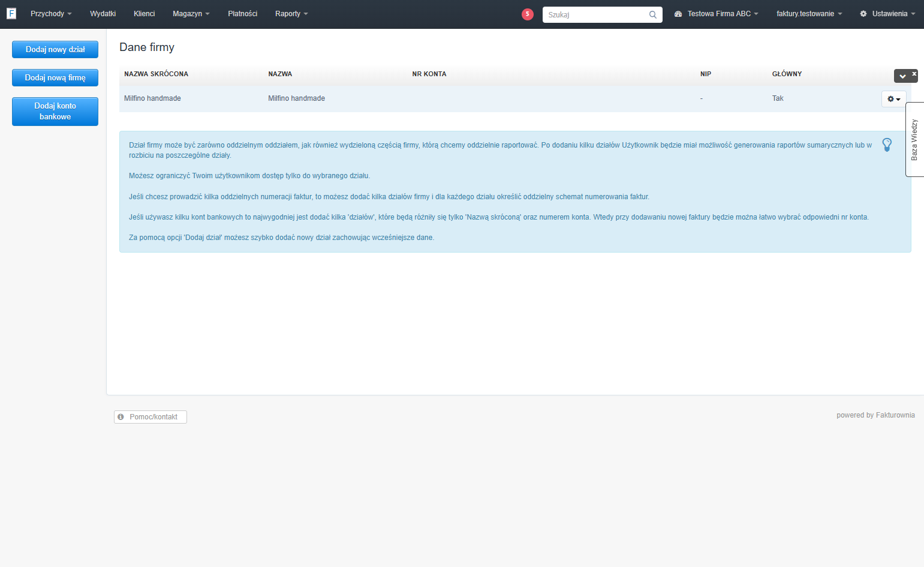Viewport: 924px width, 567px height.
Task: Open the faktury.testowanie account menu
Action: coord(809,14)
